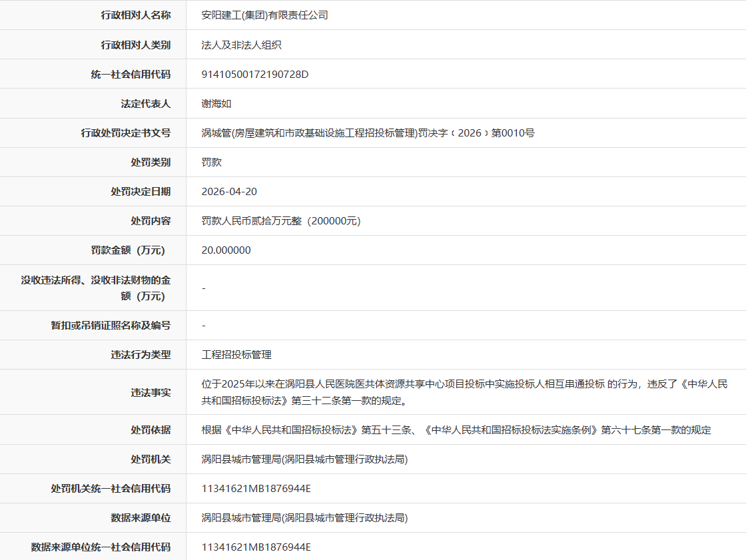The height and width of the screenshot is (560, 746).
Task: Click 处罚机关 value 涡阳县城市管理局
Action: click(304, 459)
